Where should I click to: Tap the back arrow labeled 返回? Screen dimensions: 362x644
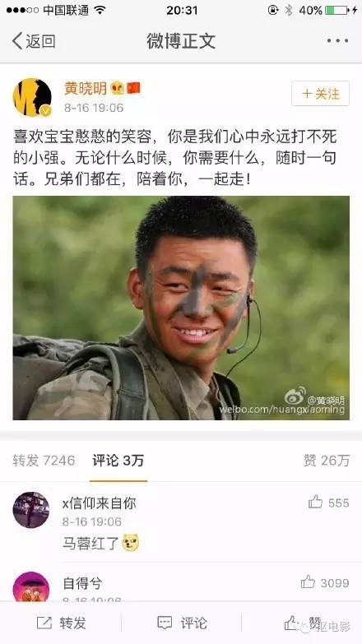[34, 41]
